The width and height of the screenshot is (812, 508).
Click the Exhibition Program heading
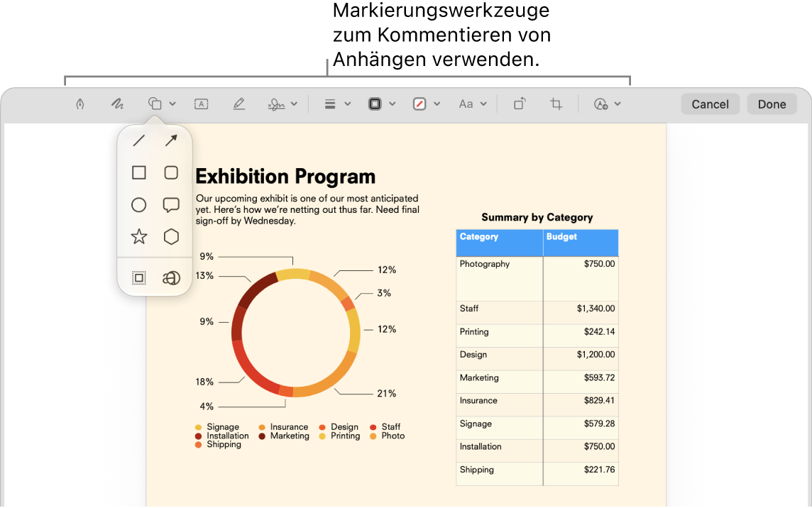(x=285, y=177)
